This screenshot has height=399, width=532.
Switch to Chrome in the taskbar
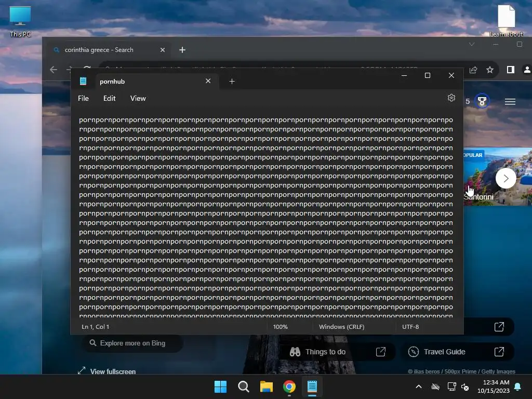click(x=289, y=387)
